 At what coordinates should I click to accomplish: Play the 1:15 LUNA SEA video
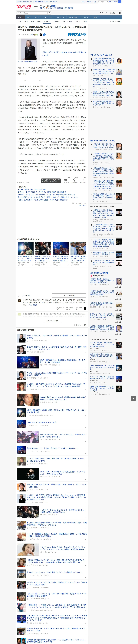coord(119,227)
